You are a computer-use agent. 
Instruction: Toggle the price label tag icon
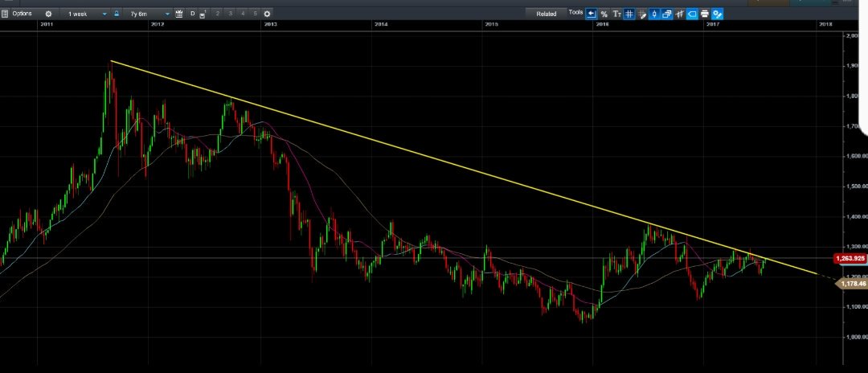(692, 14)
